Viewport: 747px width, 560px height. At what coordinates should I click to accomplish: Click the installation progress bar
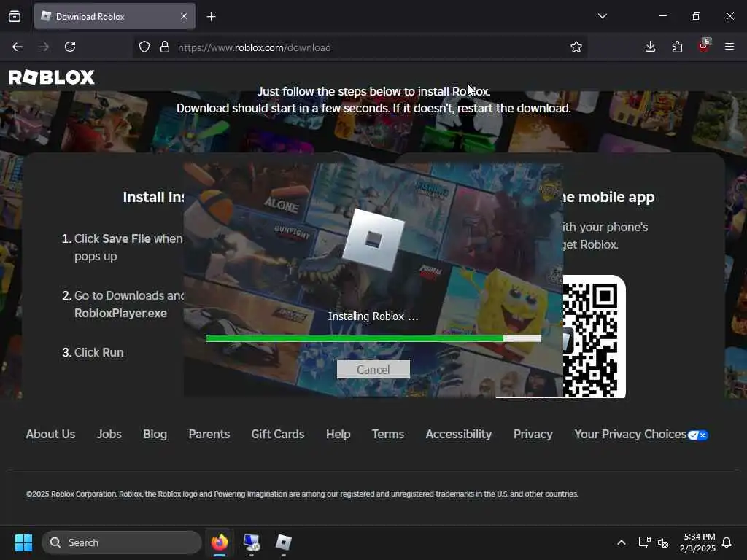(373, 338)
